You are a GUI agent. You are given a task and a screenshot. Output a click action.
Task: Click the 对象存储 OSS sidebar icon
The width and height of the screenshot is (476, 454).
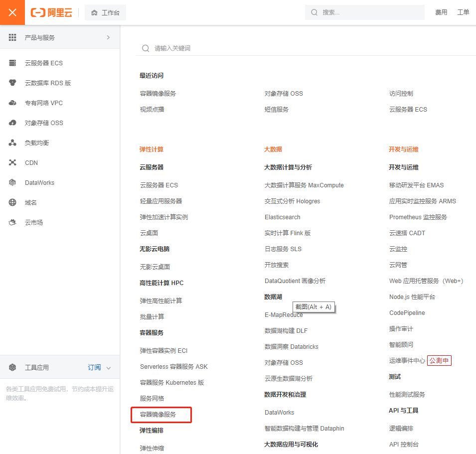[x=12, y=123]
